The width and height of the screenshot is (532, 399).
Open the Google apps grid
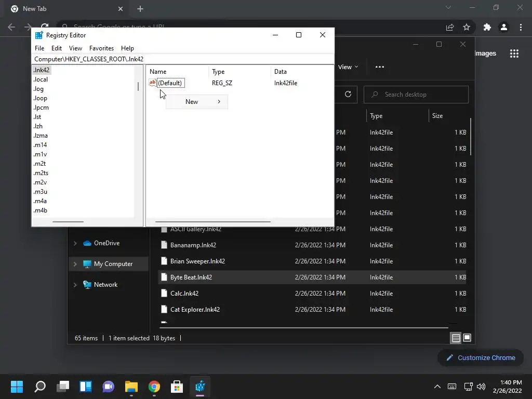point(514,54)
